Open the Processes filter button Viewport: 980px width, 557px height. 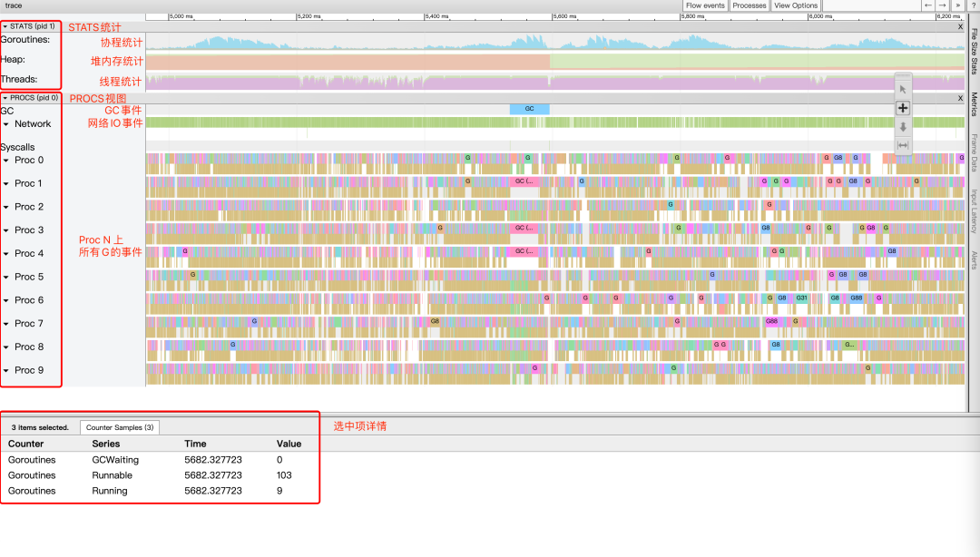pyautogui.click(x=749, y=5)
